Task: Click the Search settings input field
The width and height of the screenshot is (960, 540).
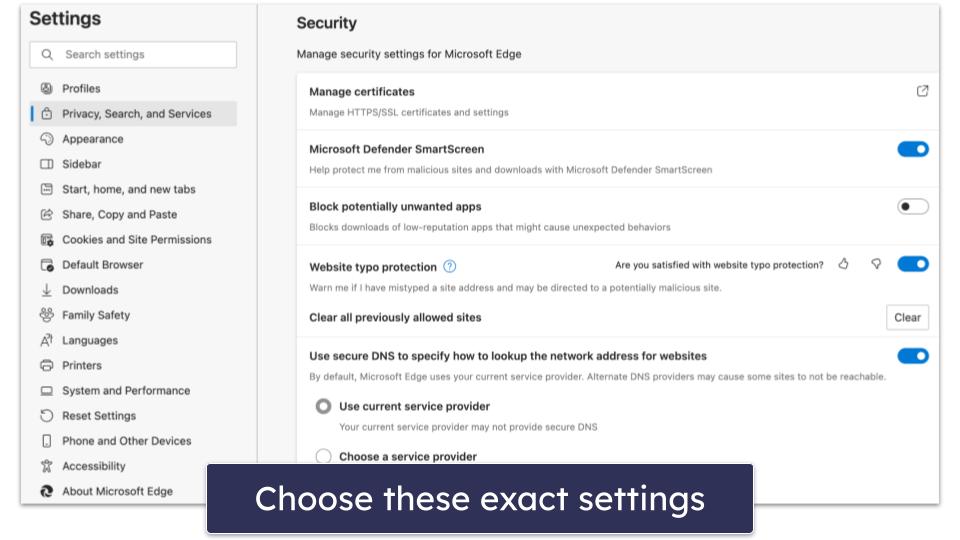Action: coord(133,54)
